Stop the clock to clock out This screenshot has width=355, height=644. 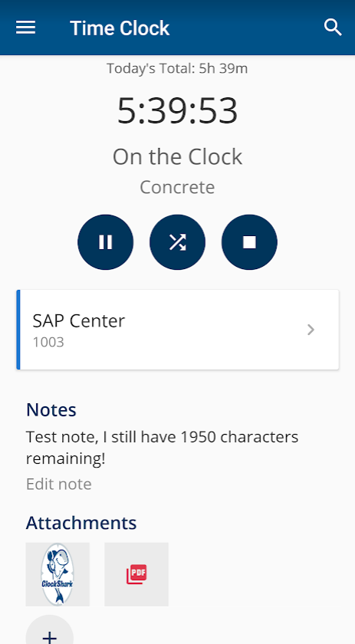(x=249, y=242)
